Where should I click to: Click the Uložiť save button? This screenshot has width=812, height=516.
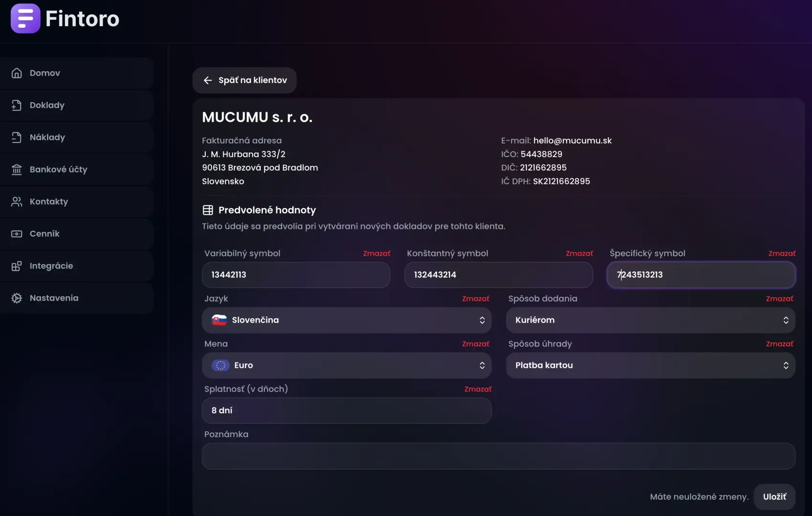pyautogui.click(x=774, y=497)
